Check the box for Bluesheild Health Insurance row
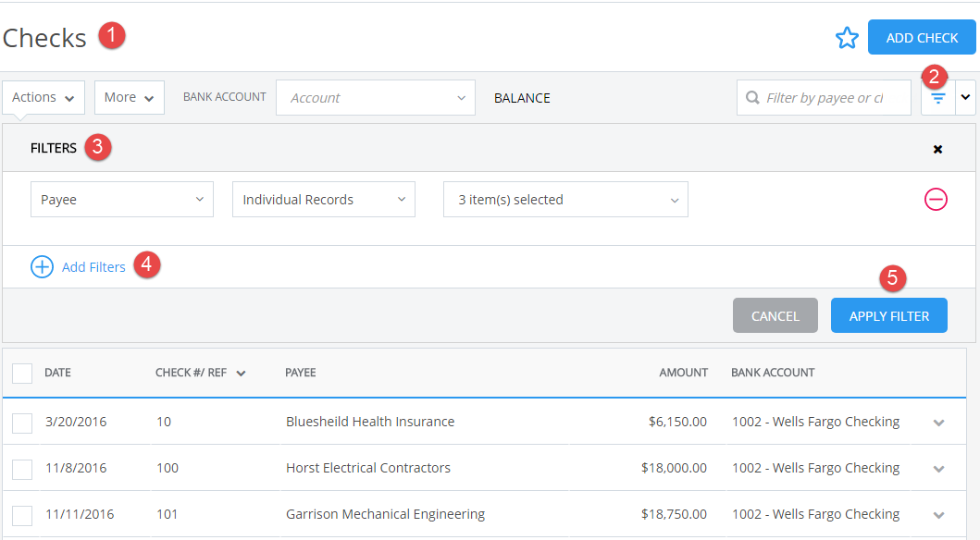The height and width of the screenshot is (540, 980). (22, 423)
